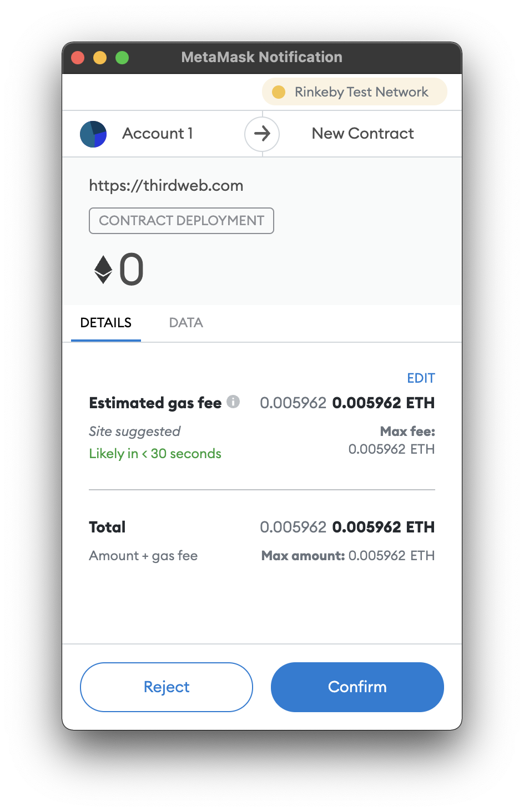Click the Account 1 label
The width and height of the screenshot is (524, 812).
[158, 134]
